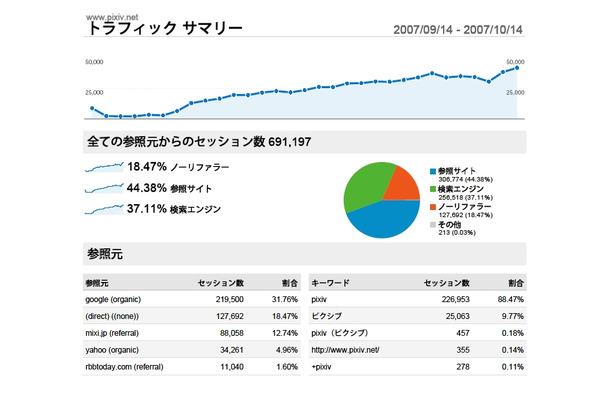This screenshot has width=610, height=400.
Task: Click the 参照元 column header in the left table
Action: pos(97,283)
